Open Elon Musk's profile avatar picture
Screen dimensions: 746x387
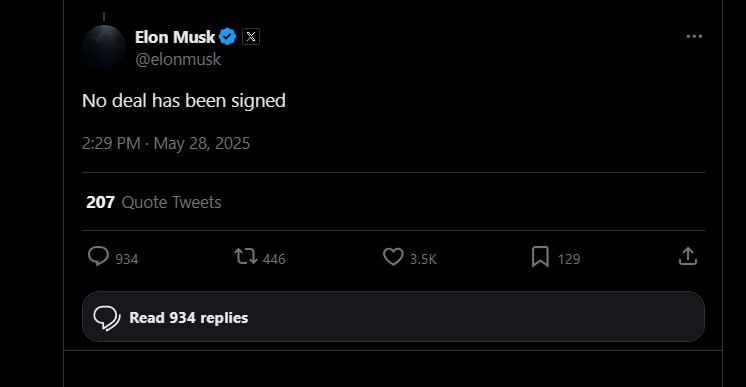point(104,47)
